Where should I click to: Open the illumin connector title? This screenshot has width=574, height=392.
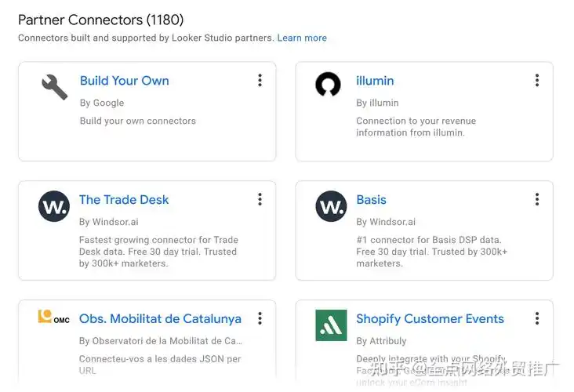375,81
